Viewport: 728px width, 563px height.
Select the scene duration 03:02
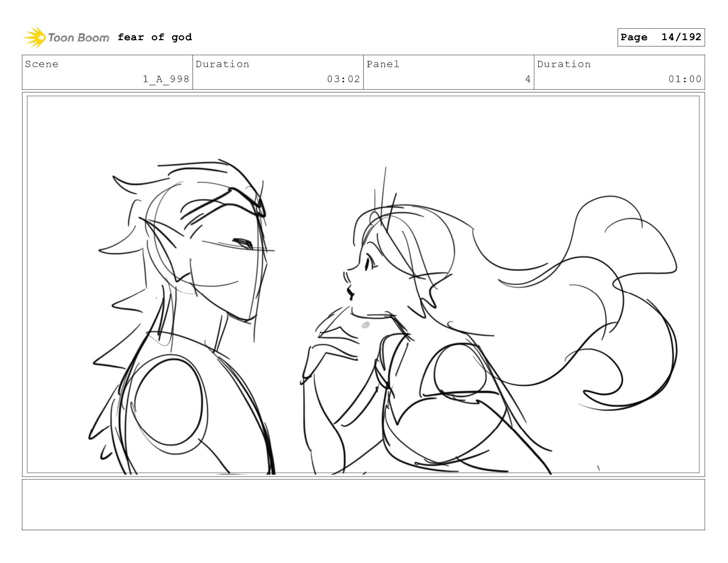[343, 79]
